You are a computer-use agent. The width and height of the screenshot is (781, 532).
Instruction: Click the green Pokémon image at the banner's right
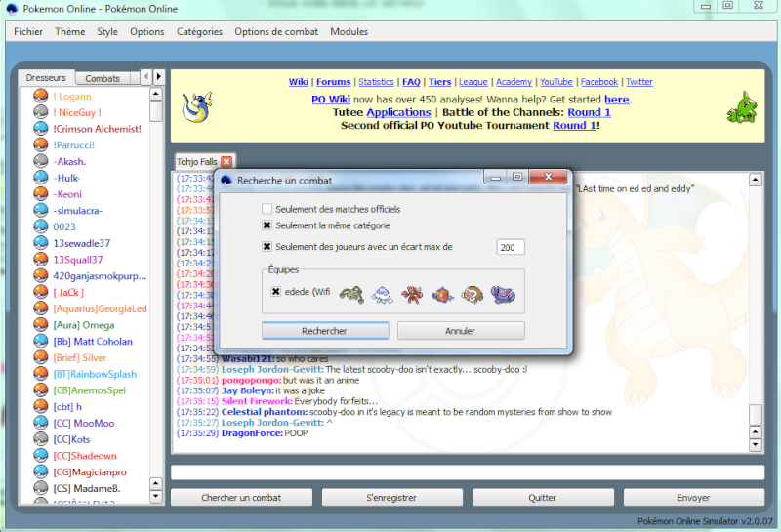(x=742, y=107)
